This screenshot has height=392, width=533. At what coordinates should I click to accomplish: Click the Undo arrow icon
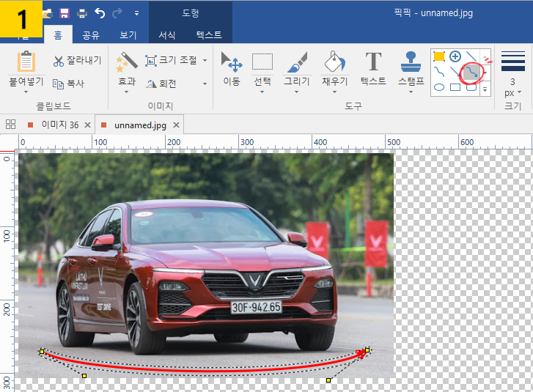(x=100, y=13)
